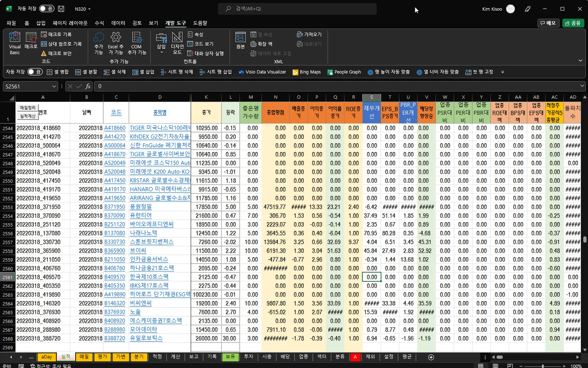Viewport: 588px width, 368px height.
Task: Open 매크로 보안 settings
Action: click(56, 53)
